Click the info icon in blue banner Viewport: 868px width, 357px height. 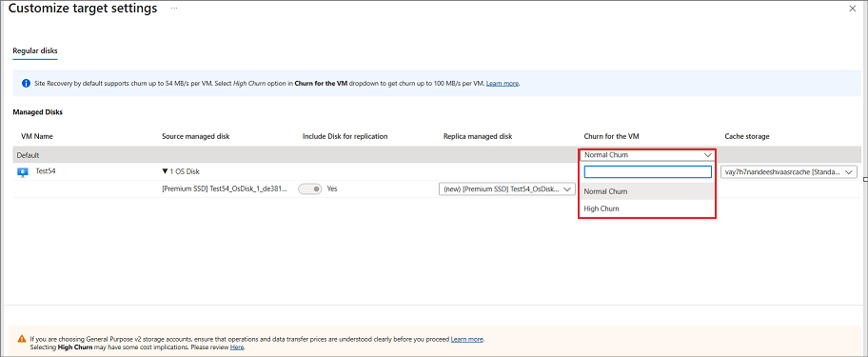(26, 84)
